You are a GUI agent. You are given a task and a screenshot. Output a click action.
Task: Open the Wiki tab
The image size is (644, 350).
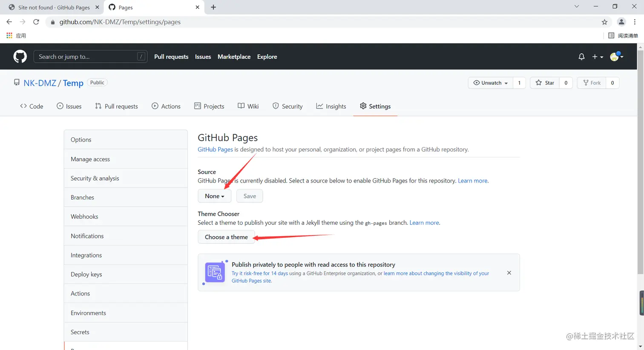point(248,106)
